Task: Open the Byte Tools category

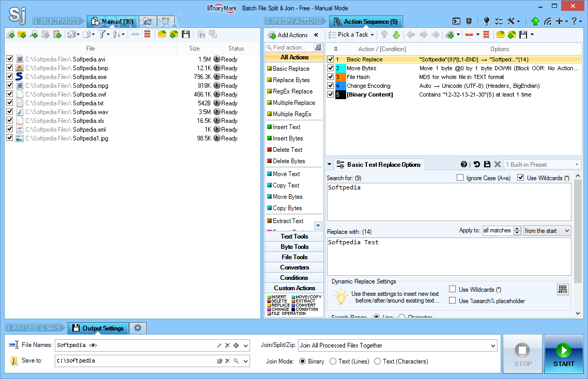Action: pos(295,247)
